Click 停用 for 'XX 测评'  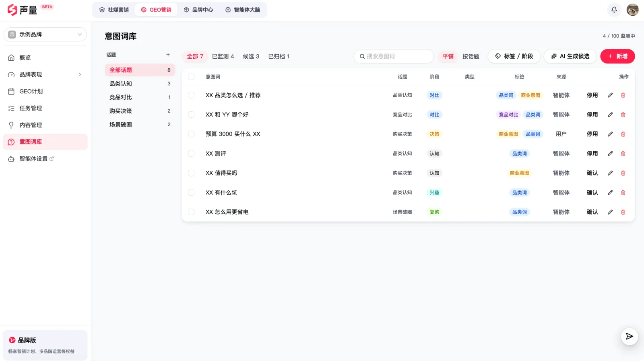pos(592,154)
